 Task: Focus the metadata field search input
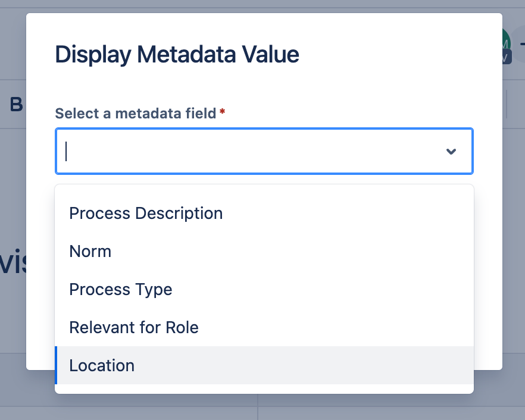(250, 151)
